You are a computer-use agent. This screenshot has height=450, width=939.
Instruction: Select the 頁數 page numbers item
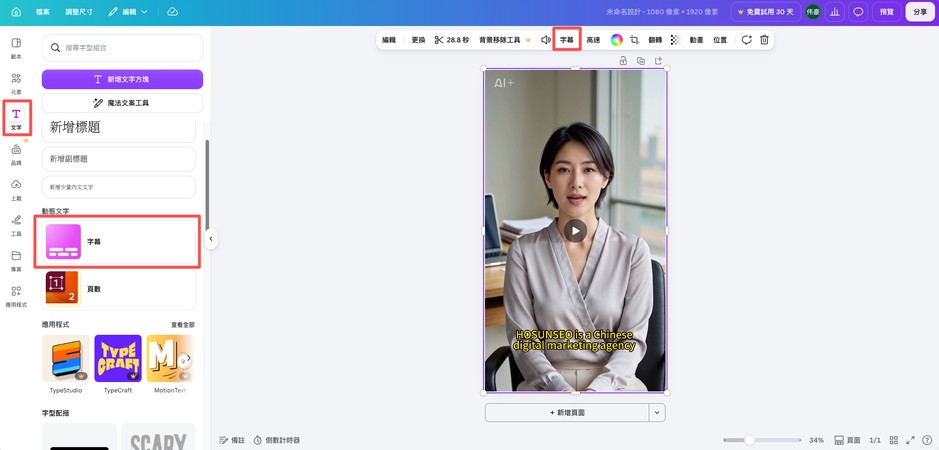[119, 288]
